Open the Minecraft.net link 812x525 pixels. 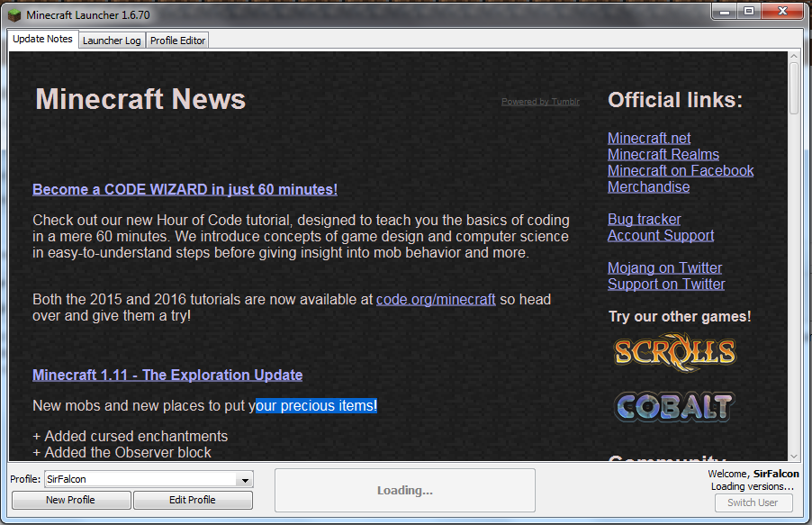pyautogui.click(x=649, y=139)
